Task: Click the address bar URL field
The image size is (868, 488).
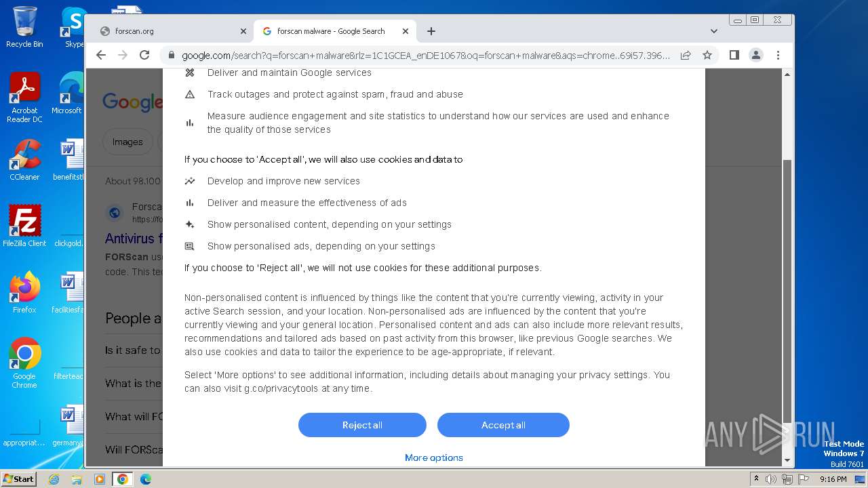Action: tap(426, 56)
